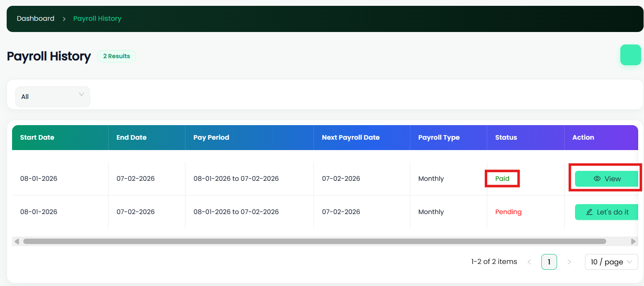The width and height of the screenshot is (644, 286).
Task: Select Monthly in the Pending row
Action: coord(431,212)
